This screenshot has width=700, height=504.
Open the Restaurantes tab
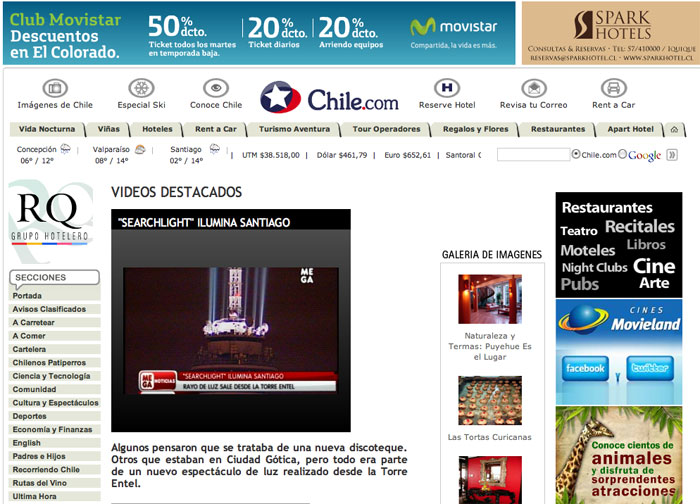click(558, 129)
